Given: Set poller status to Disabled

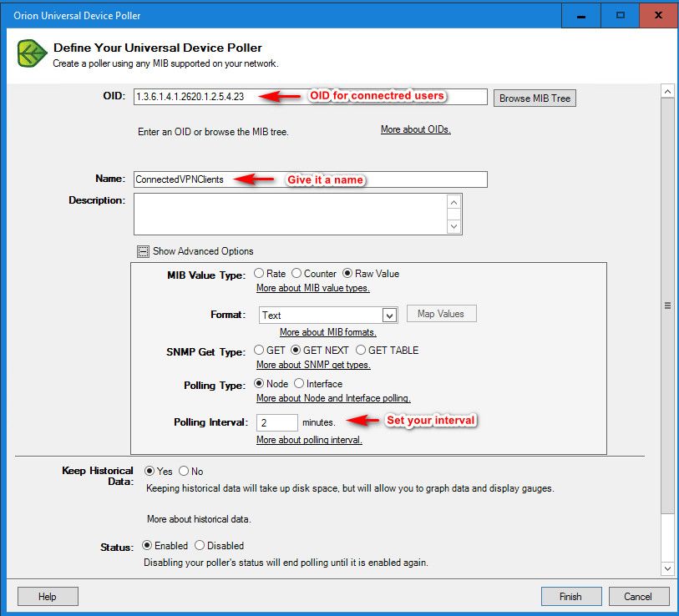Looking at the screenshot, I should click(x=200, y=546).
